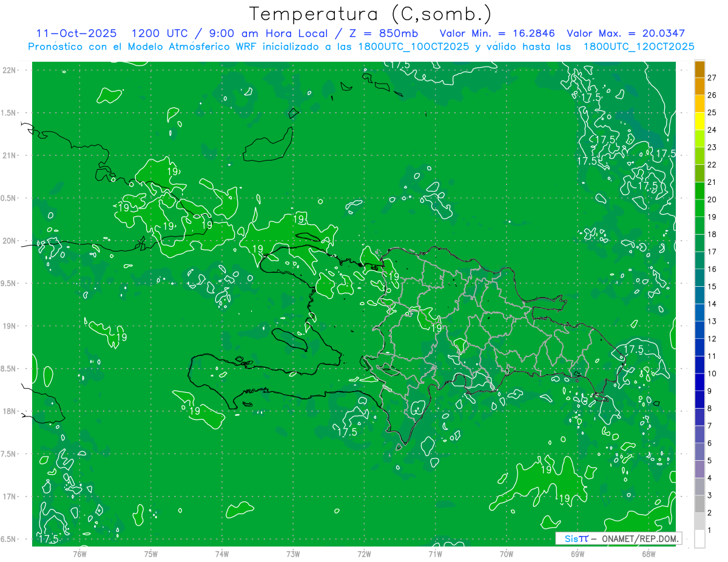
Task: Click "Valor Min. = 16.2846" text
Action: coord(497,33)
